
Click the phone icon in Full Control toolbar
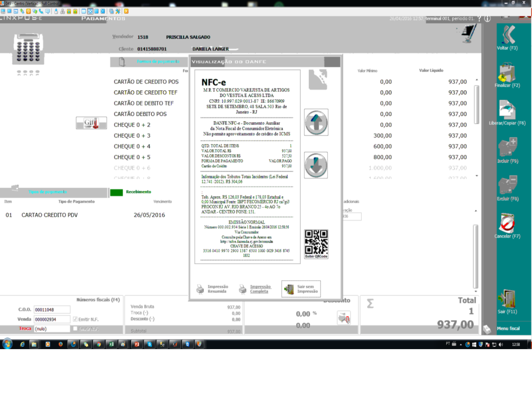(41, 11)
